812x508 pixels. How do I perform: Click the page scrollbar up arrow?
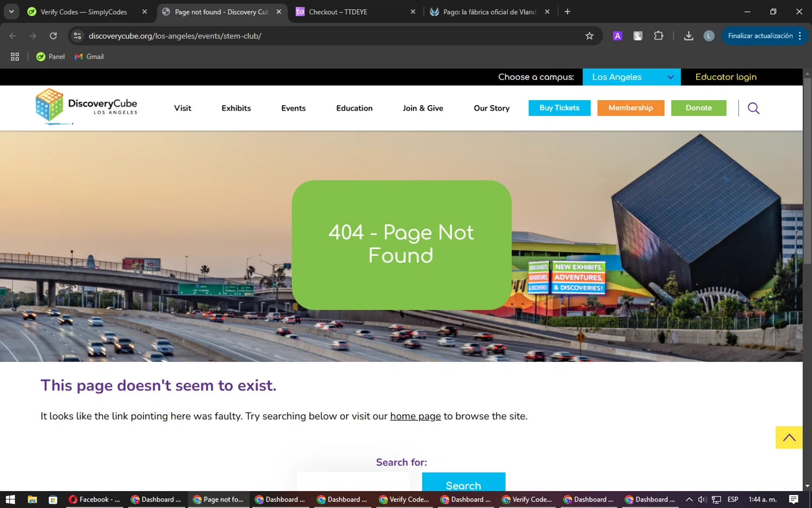click(x=807, y=74)
